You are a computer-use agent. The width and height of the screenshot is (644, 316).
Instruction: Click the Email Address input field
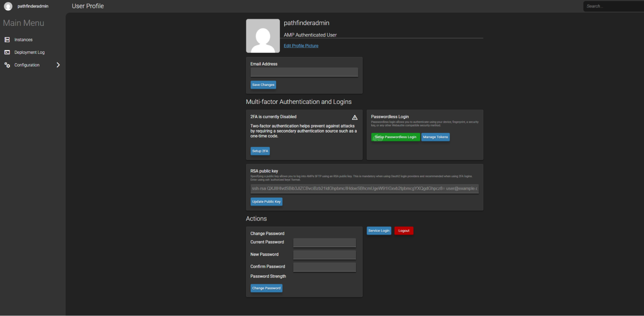pos(304,72)
